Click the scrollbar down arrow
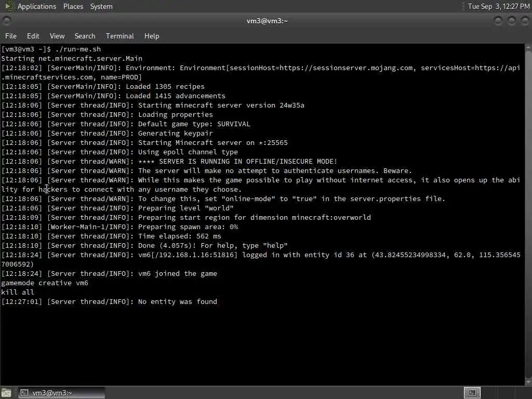Viewport: 532px width, 399px height. [x=528, y=382]
